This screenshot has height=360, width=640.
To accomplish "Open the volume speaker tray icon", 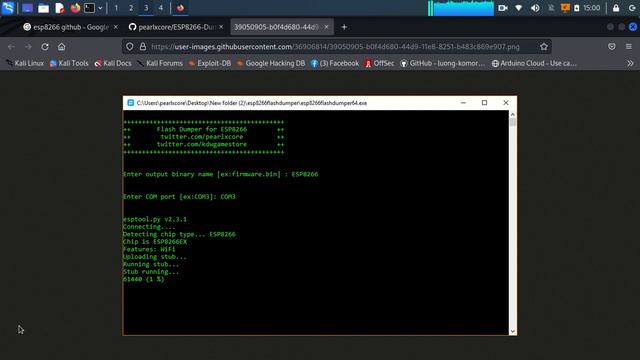I will (x=535, y=8).
